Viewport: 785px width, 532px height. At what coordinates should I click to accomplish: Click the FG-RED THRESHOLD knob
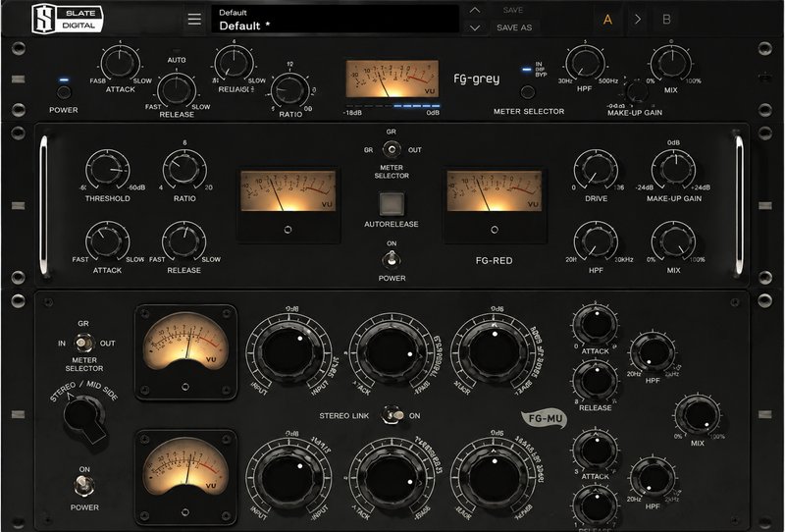(x=108, y=170)
